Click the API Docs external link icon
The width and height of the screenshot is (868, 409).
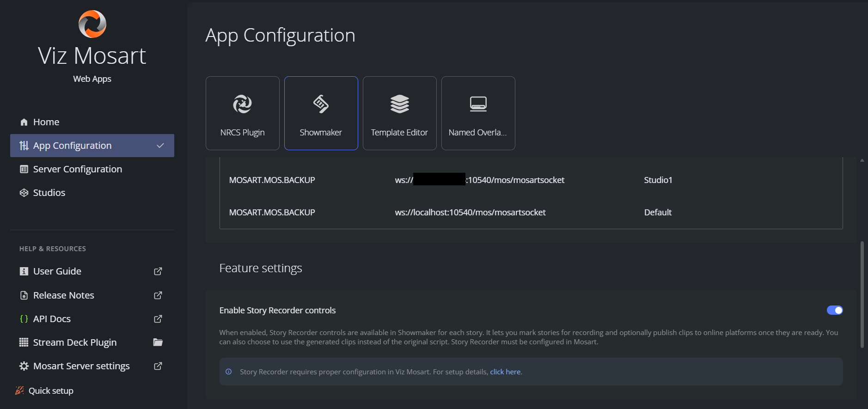[158, 319]
